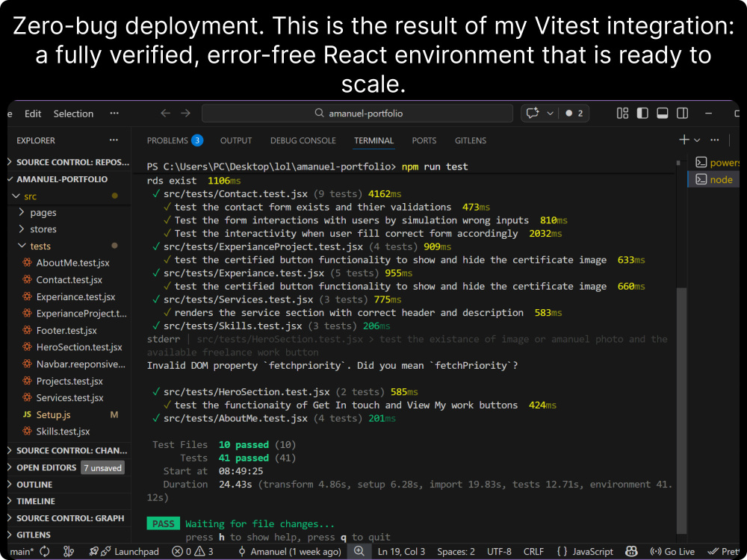
Task: Create a new terminal with plus icon
Action: point(684,140)
